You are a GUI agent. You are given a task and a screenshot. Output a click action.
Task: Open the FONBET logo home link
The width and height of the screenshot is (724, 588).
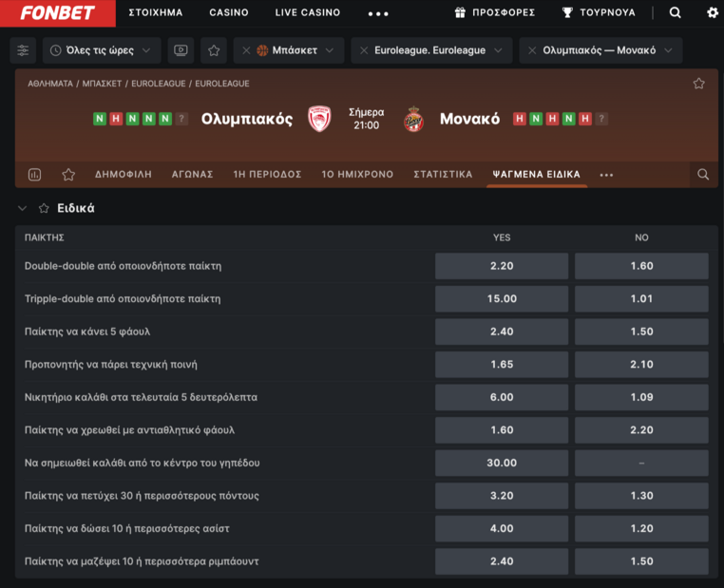[57, 13]
